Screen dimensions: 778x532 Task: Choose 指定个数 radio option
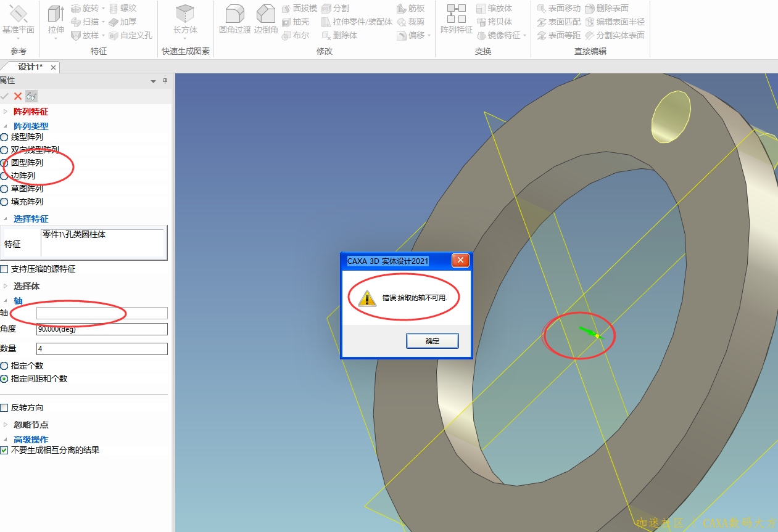4,366
